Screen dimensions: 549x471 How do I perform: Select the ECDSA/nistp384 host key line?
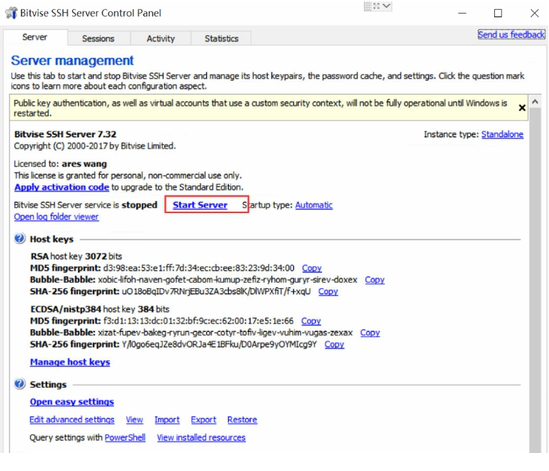click(100, 309)
